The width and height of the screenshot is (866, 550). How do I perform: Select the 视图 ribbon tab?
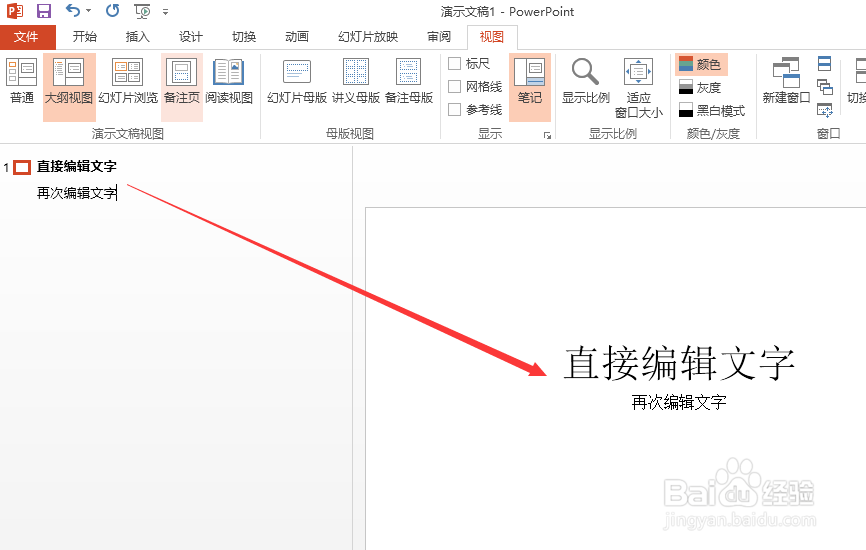pos(492,37)
